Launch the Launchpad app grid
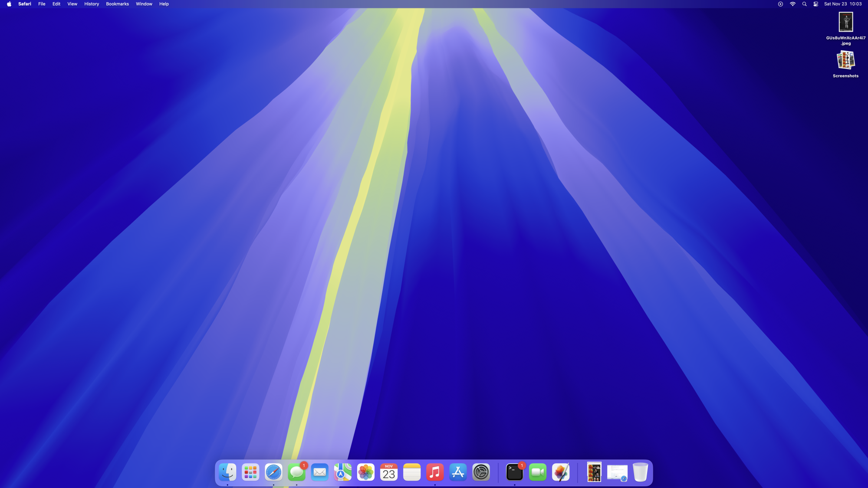The width and height of the screenshot is (868, 488). pos(250,472)
